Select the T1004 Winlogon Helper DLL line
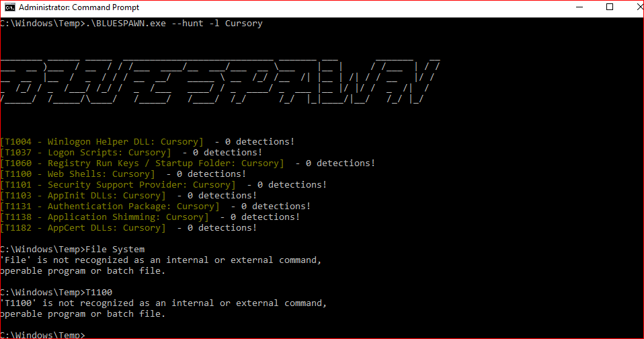 [147, 142]
